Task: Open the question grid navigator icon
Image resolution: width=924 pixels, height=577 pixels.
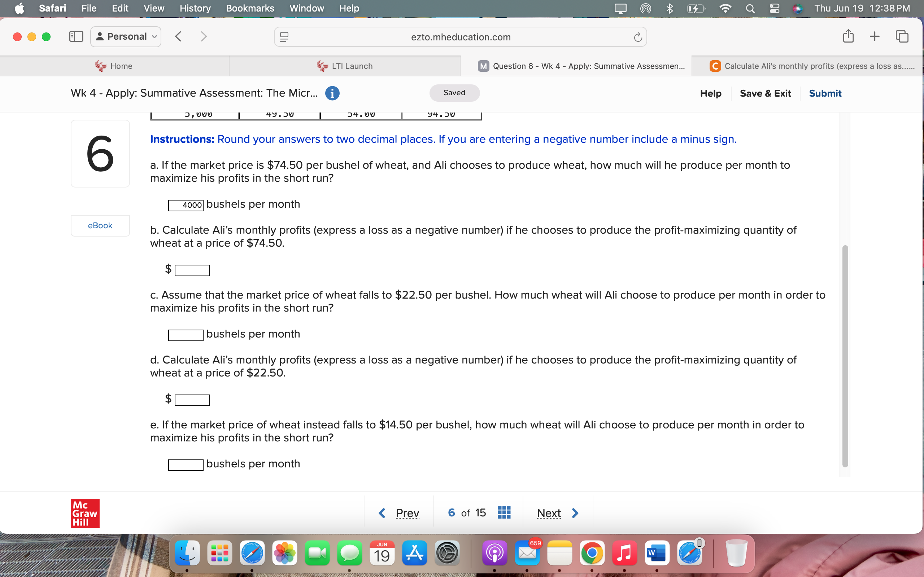Action: click(x=504, y=512)
